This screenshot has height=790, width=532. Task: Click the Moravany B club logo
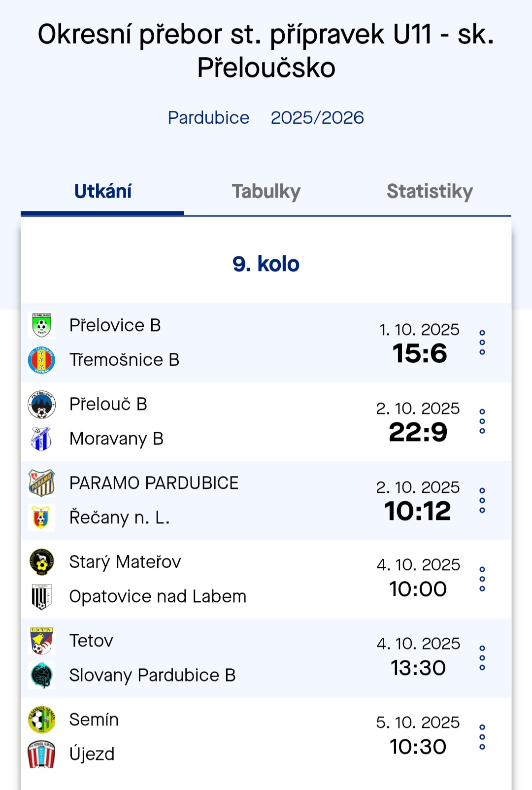(41, 439)
